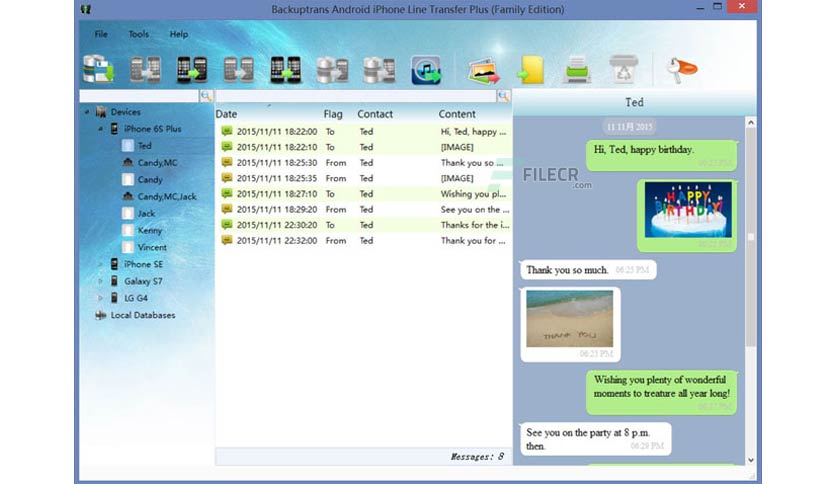Collapse the iPhone 6S Plus node
The image size is (836, 484).
point(100,128)
